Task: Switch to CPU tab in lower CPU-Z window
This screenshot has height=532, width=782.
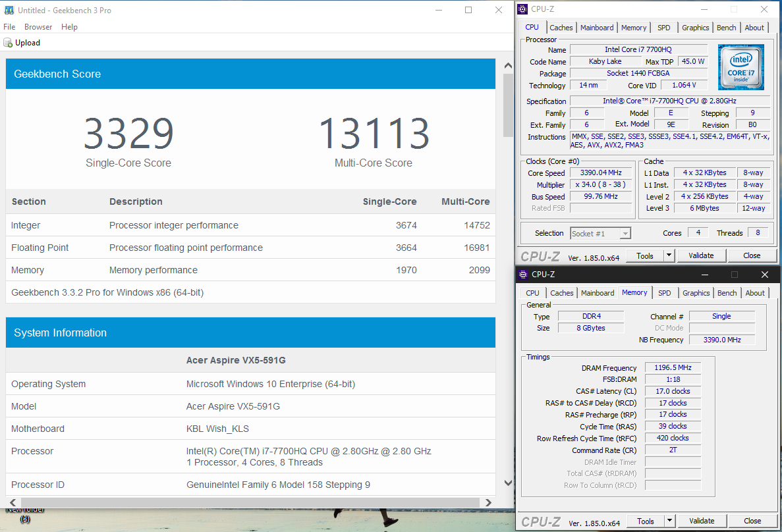Action: click(532, 293)
